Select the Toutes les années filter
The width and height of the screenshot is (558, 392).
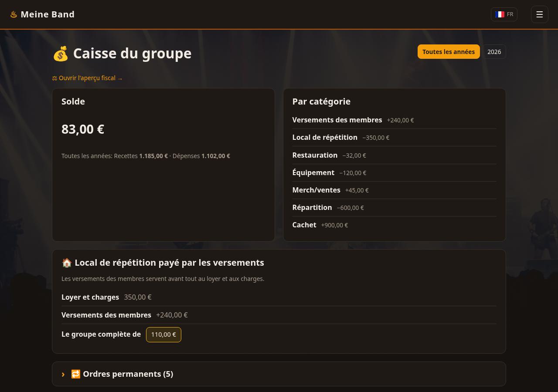(449, 52)
